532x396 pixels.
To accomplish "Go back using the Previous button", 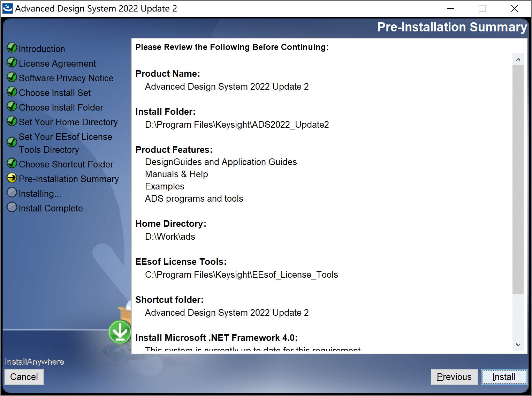I will click(x=454, y=377).
